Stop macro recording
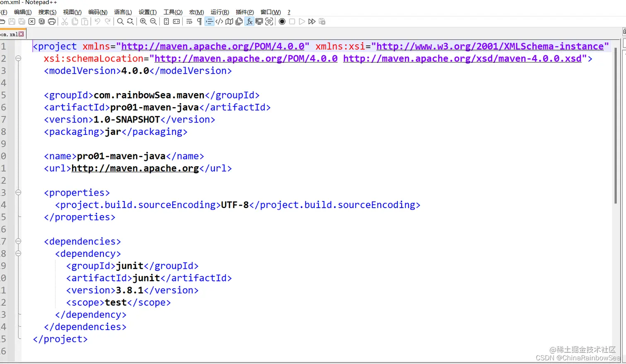626x364 pixels. click(x=292, y=22)
